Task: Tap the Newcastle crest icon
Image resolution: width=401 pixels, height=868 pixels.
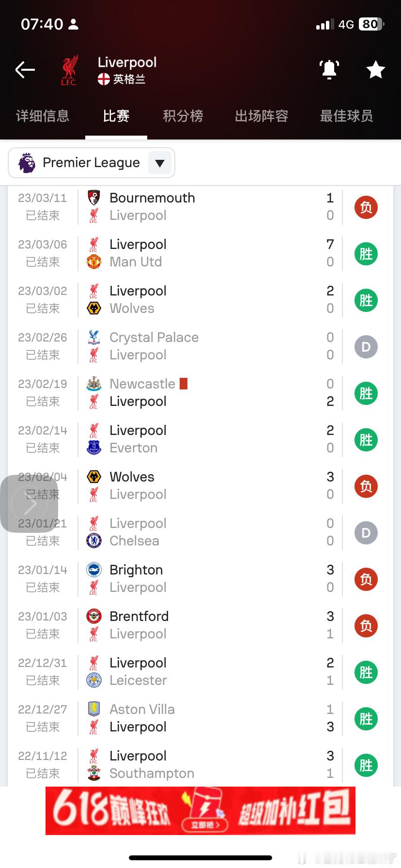Action: pos(93,384)
